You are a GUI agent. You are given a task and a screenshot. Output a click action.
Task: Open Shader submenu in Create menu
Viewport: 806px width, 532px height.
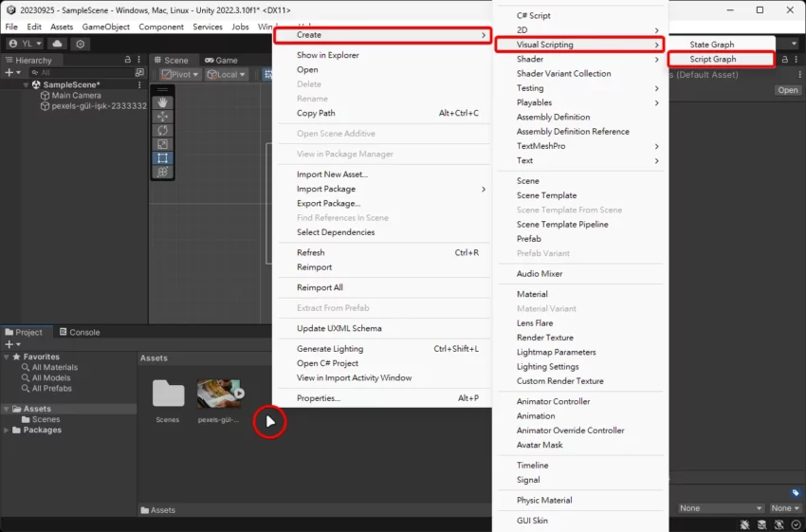(579, 59)
